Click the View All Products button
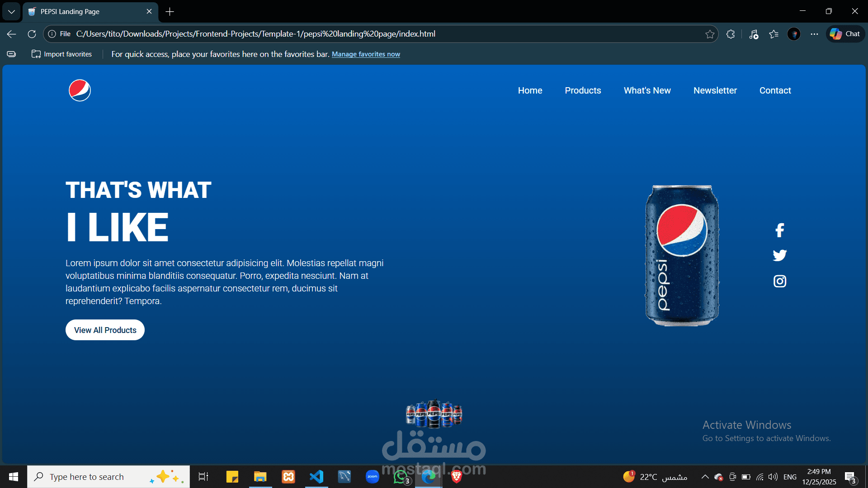The height and width of the screenshot is (488, 868). [105, 330]
